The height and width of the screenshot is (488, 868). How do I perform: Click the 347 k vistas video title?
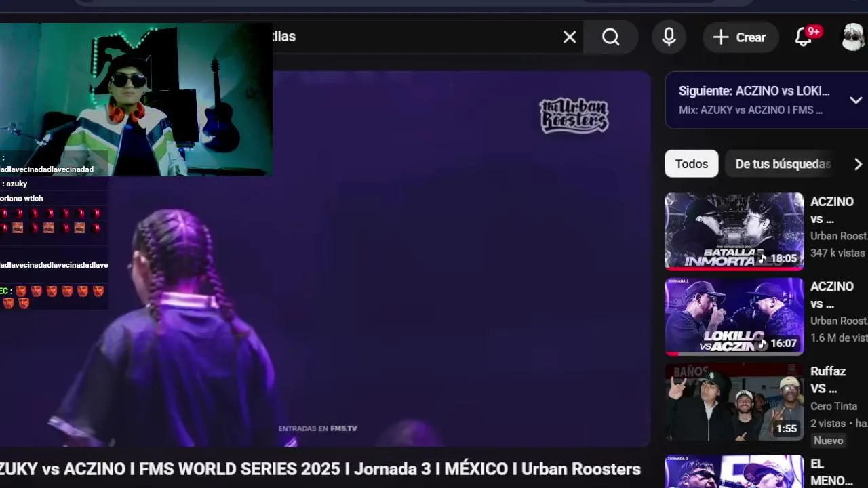[x=832, y=210]
